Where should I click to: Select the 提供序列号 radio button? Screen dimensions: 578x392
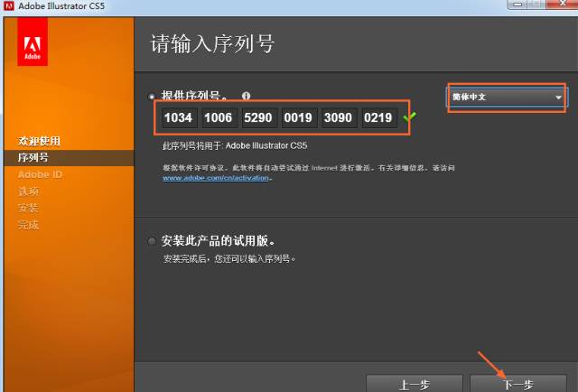pos(152,96)
